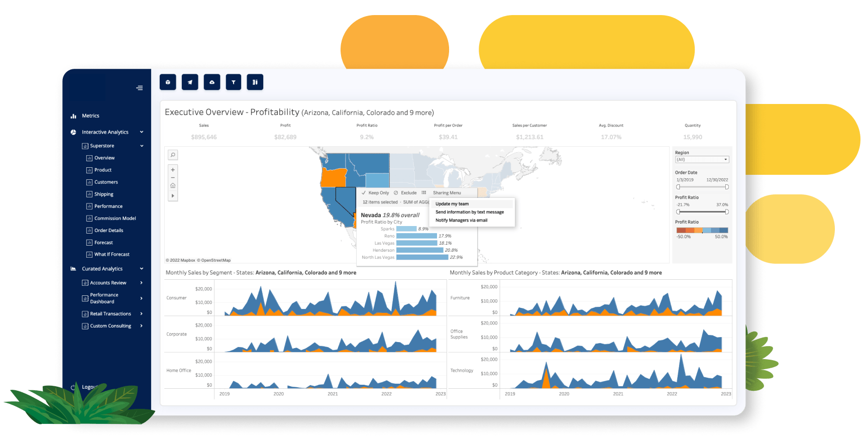Collapse sidebar using the hamburger icon
Image resolution: width=868 pixels, height=437 pixels.
click(x=139, y=88)
